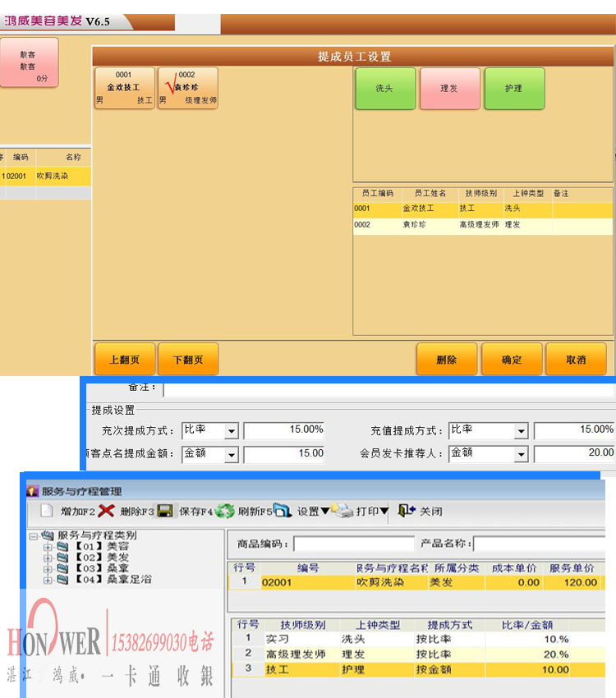
Task: Select commission row 3 技工 护理
Action: (418, 669)
